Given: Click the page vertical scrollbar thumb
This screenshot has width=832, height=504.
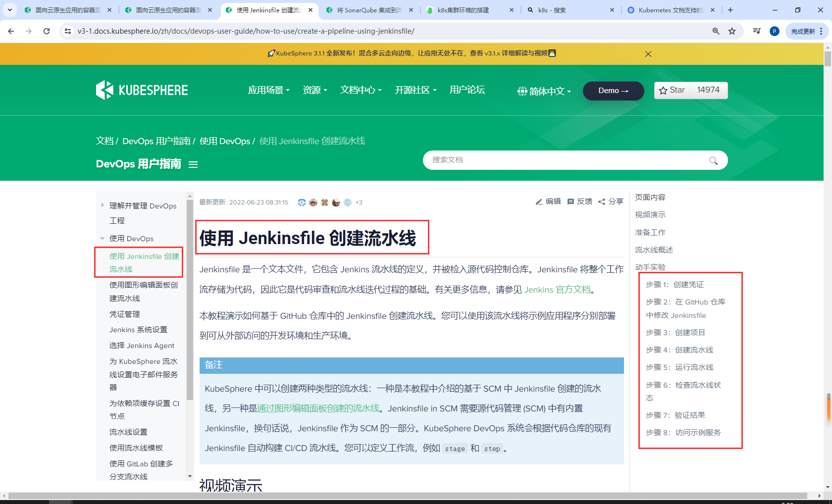Looking at the screenshot, I should [828, 59].
